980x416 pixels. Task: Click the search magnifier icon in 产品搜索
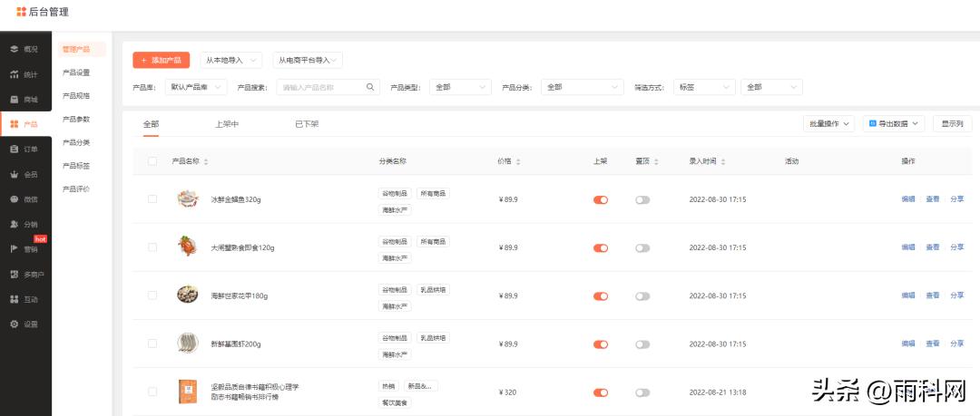[x=370, y=87]
